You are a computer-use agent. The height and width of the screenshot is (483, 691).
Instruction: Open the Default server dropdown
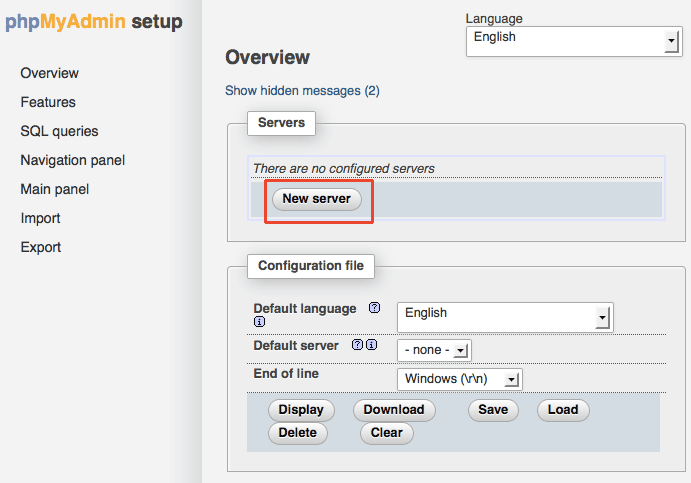tap(435, 350)
